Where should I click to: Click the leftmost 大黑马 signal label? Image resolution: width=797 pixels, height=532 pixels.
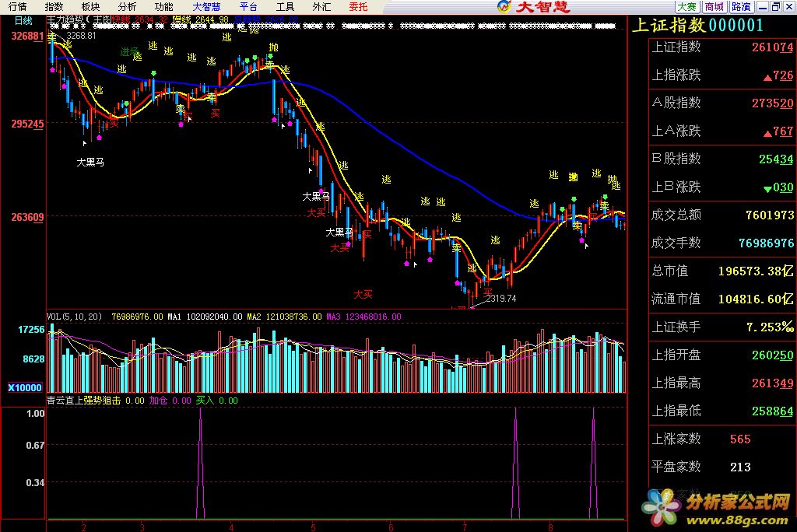[90, 162]
